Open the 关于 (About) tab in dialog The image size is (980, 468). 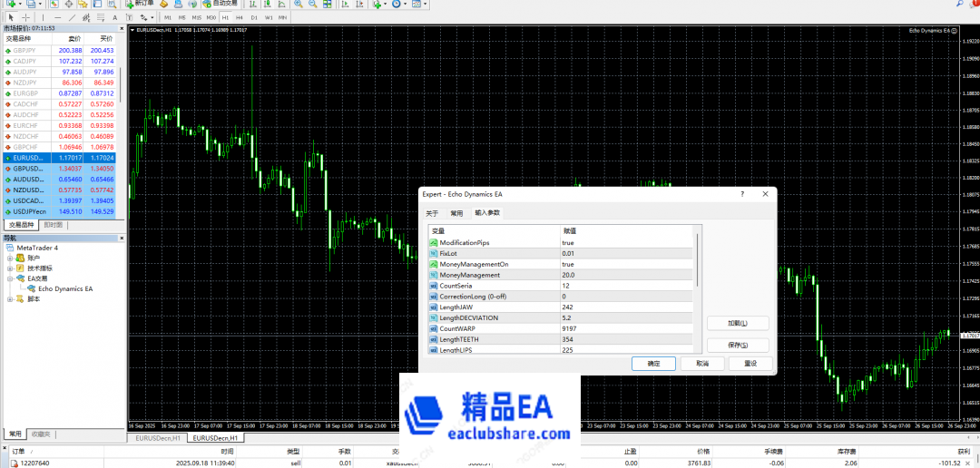[x=433, y=213]
